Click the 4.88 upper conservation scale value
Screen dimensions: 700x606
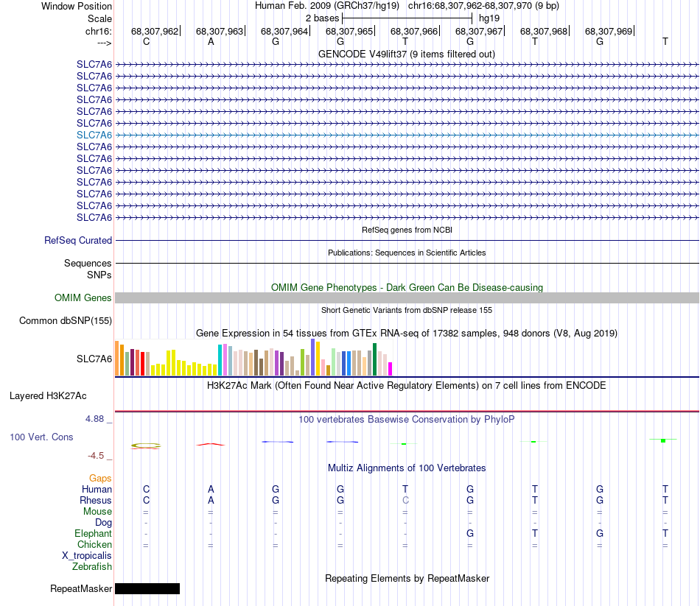[x=94, y=418]
